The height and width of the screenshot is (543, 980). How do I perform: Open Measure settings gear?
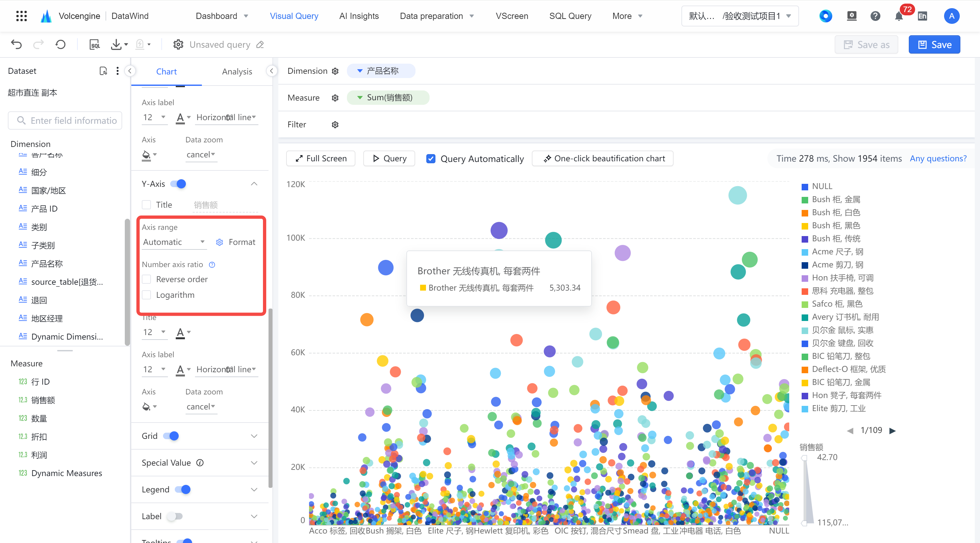click(335, 98)
